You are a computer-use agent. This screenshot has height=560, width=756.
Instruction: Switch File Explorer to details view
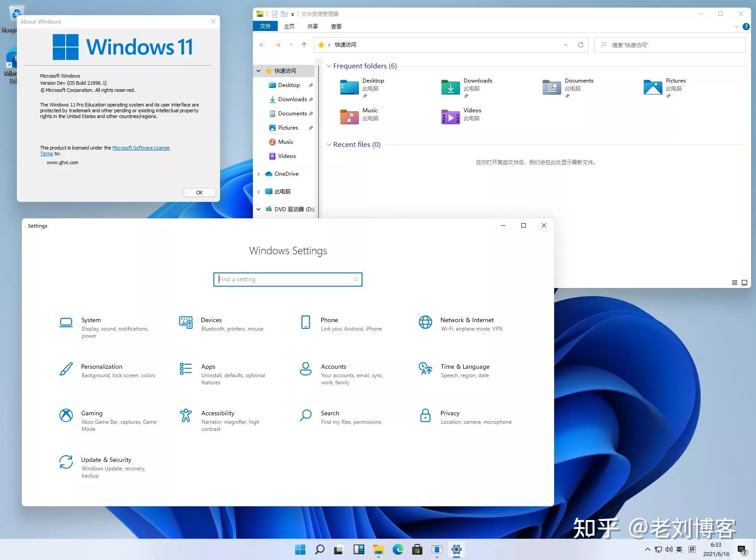[735, 283]
